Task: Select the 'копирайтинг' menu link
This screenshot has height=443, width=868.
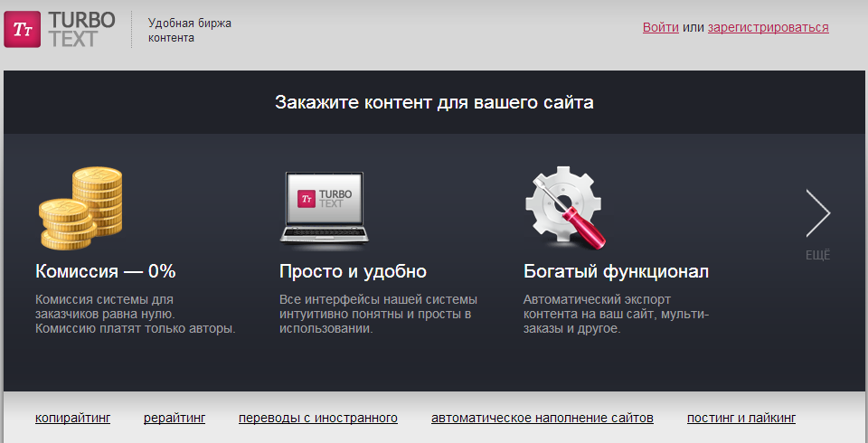Action: point(72,418)
